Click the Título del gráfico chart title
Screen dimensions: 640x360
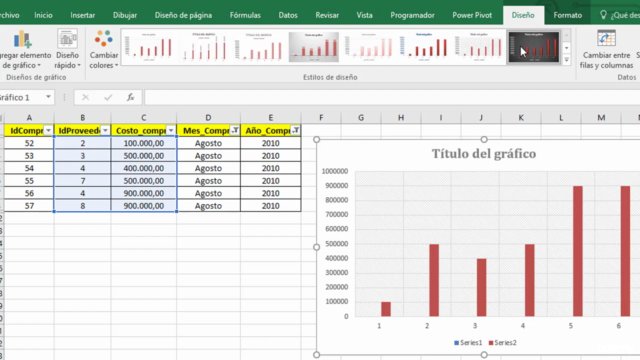click(x=484, y=154)
